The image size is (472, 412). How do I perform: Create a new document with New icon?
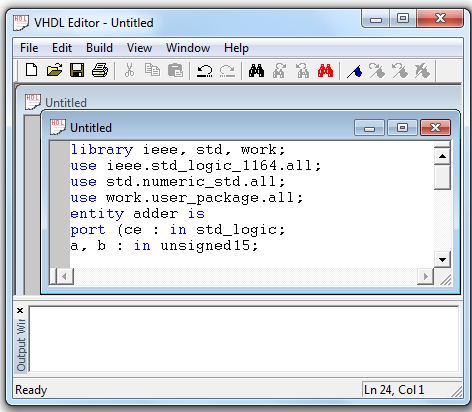(x=32, y=70)
